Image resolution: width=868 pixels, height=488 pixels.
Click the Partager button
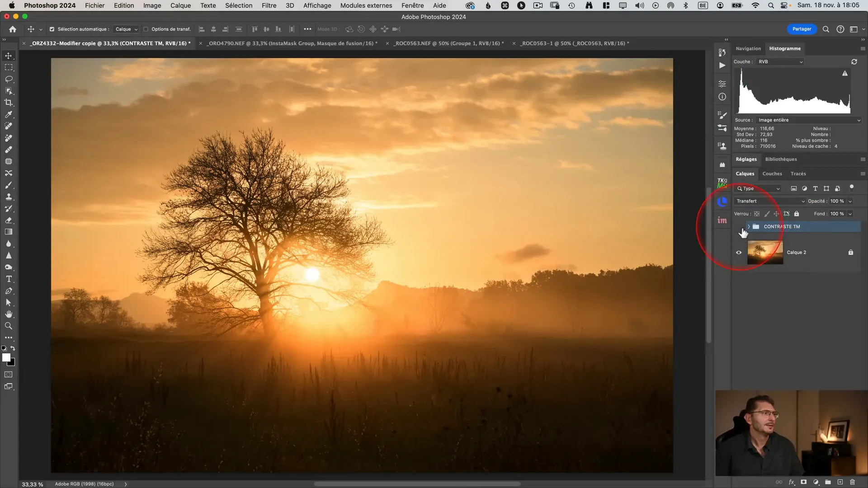point(802,29)
